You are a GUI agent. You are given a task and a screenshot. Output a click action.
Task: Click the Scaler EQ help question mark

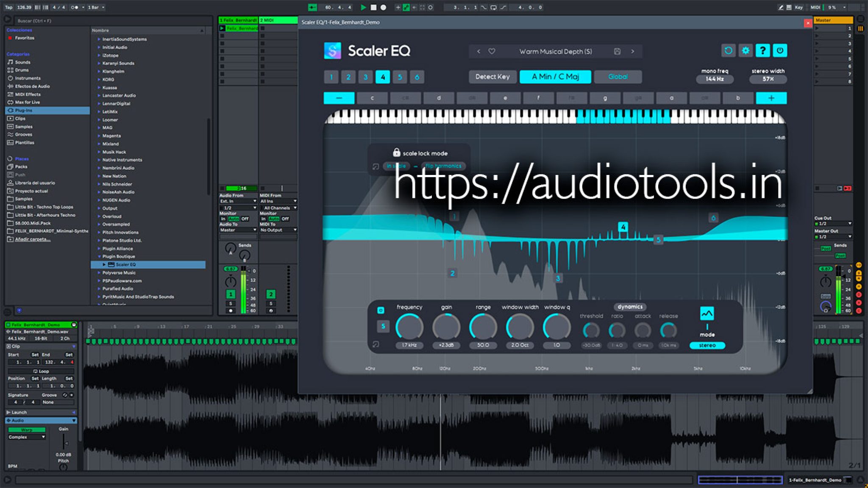click(x=762, y=50)
